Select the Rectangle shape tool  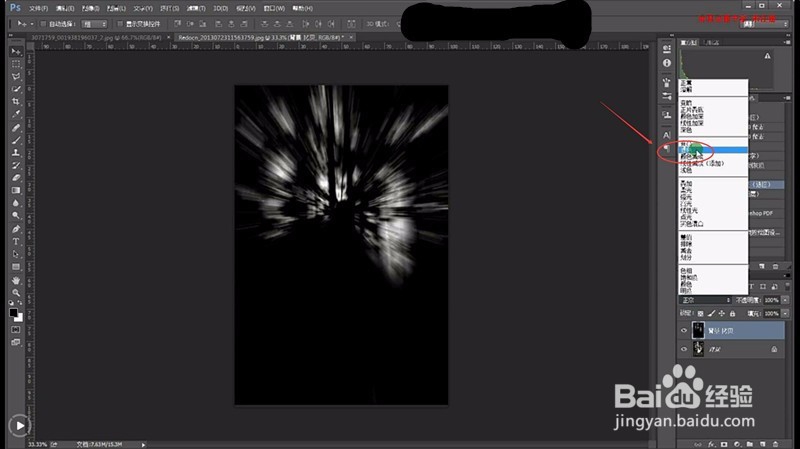16,267
